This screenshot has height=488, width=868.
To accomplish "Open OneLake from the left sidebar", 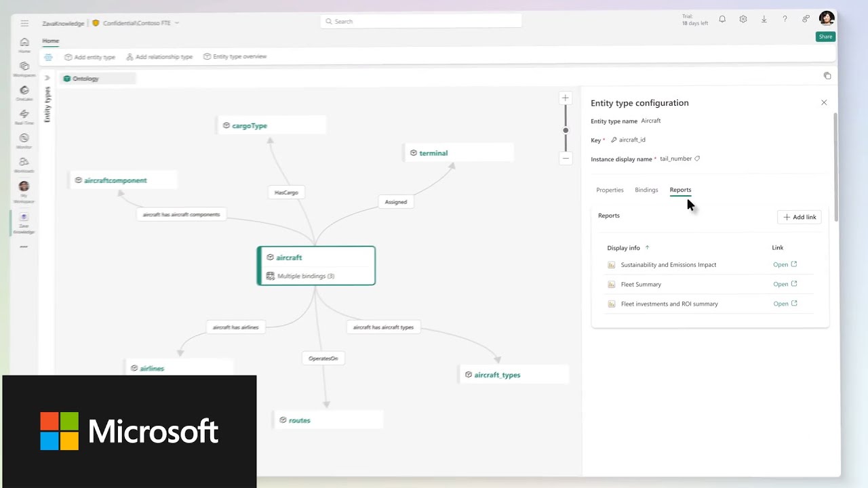I will (x=24, y=93).
